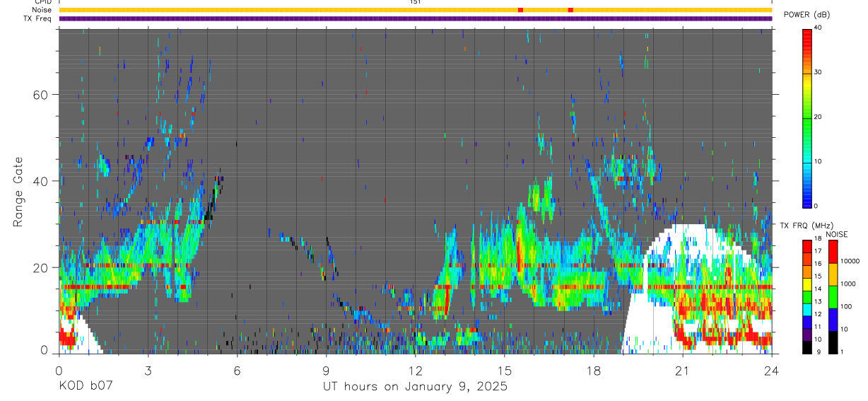The image size is (868, 401).
Task: Click the 'CPID' row label at top
Action: coord(42,2)
